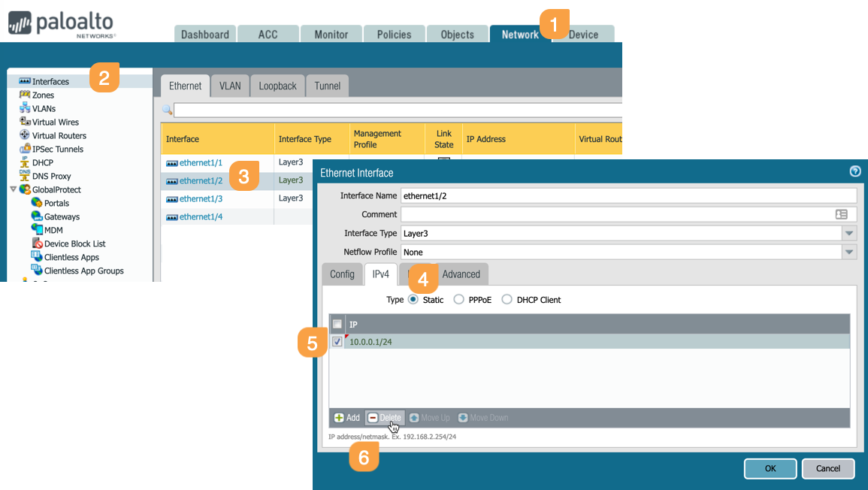Click the Virtual Wires icon
Image resolution: width=868 pixels, height=490 pixels.
tap(24, 121)
